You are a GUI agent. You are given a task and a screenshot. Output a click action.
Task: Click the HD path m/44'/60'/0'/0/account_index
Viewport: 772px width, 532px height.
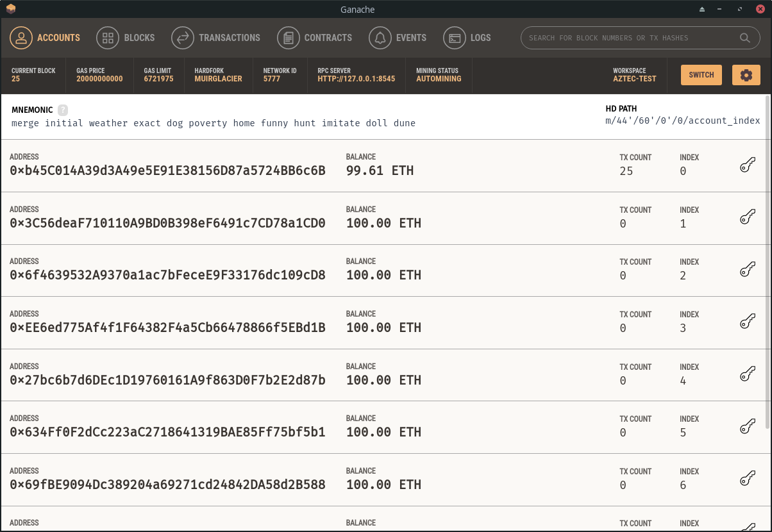click(683, 121)
